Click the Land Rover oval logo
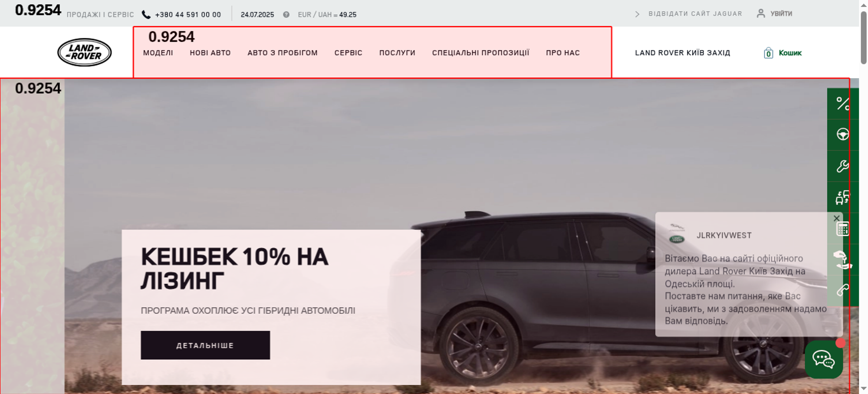The image size is (868, 394). point(85,53)
